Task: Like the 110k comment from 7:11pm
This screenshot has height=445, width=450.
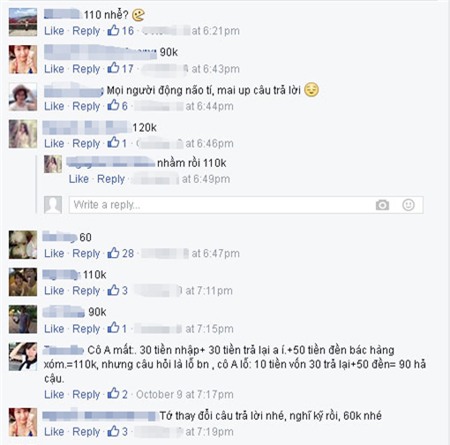Action: pyautogui.click(x=54, y=290)
